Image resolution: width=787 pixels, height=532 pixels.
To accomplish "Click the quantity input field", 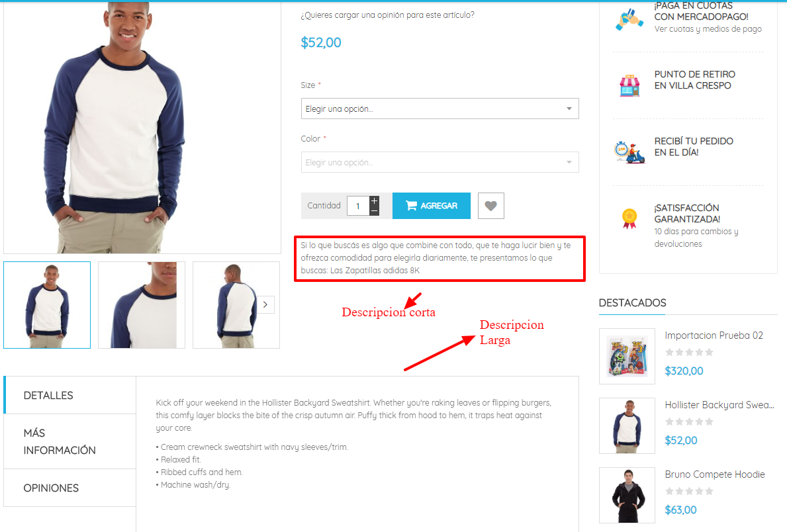I will tap(358, 206).
